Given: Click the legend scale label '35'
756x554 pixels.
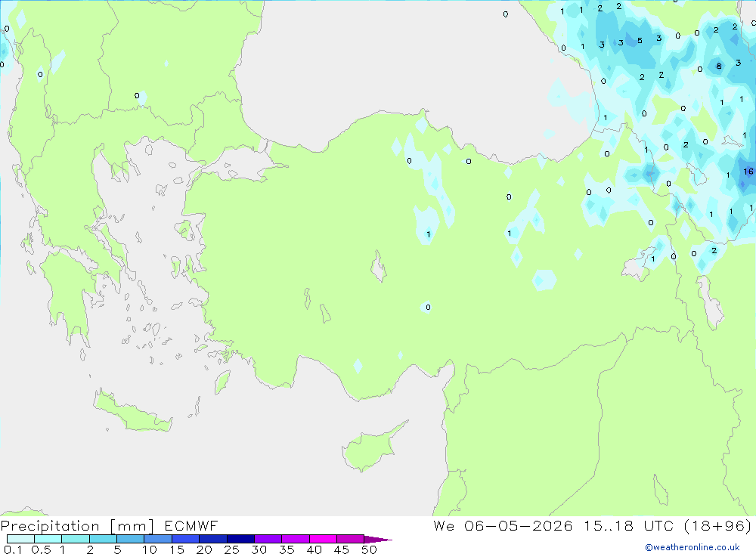Looking at the screenshot, I should coord(287,549).
